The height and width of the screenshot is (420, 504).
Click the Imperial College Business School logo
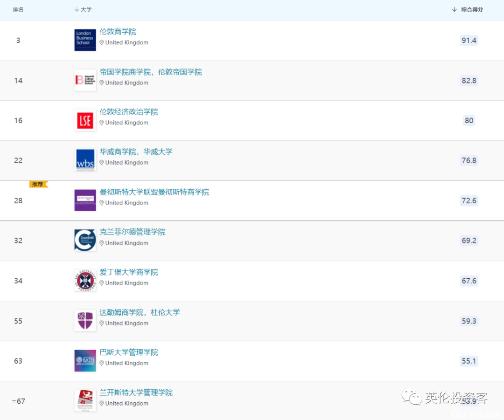(85, 80)
